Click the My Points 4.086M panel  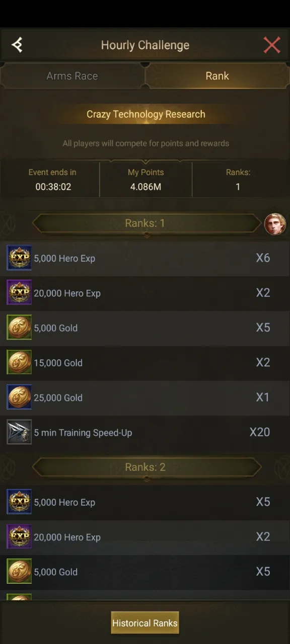146,180
